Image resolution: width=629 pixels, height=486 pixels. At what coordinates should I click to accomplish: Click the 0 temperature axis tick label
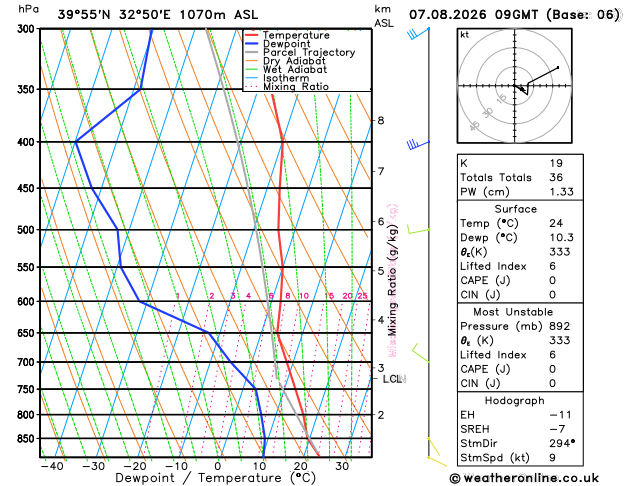coord(217,466)
